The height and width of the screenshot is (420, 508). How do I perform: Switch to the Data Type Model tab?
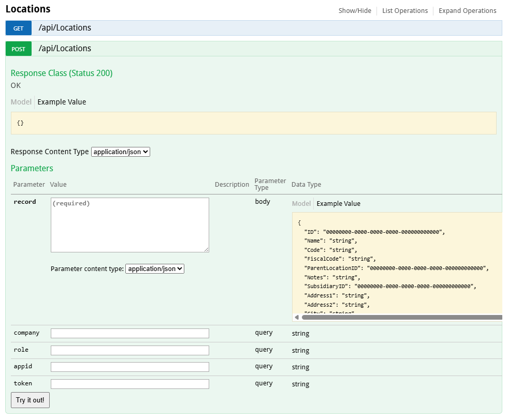[301, 204]
